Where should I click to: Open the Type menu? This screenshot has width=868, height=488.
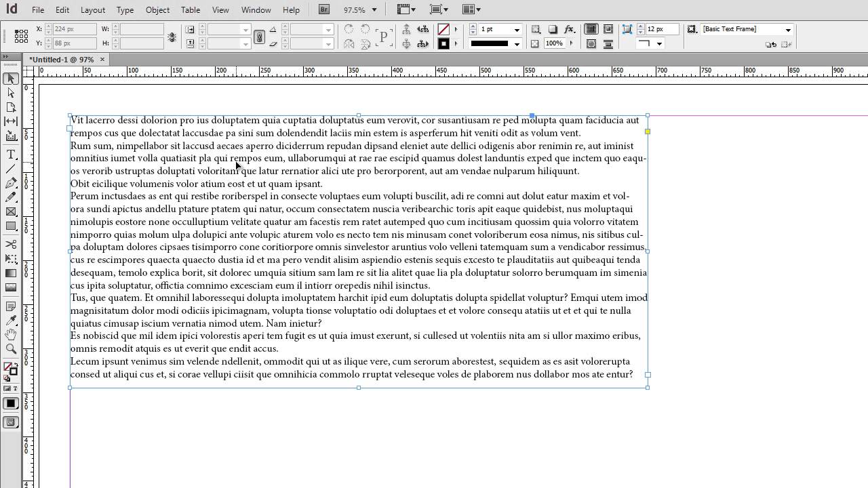tap(125, 9)
